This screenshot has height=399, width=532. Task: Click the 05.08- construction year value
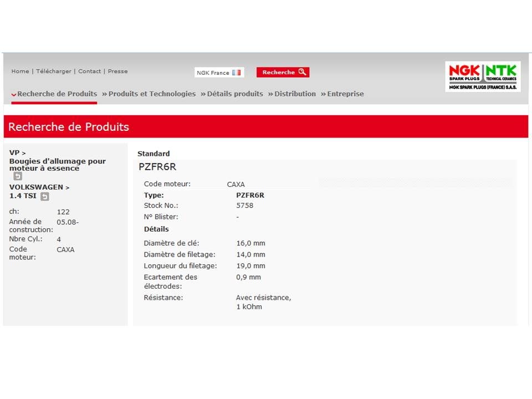click(x=68, y=222)
